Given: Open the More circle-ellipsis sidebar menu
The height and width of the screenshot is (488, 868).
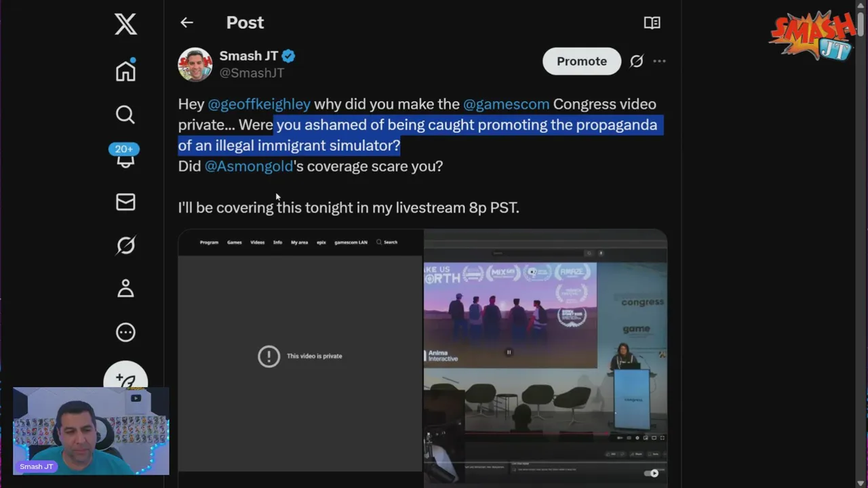Looking at the screenshot, I should click(x=125, y=332).
